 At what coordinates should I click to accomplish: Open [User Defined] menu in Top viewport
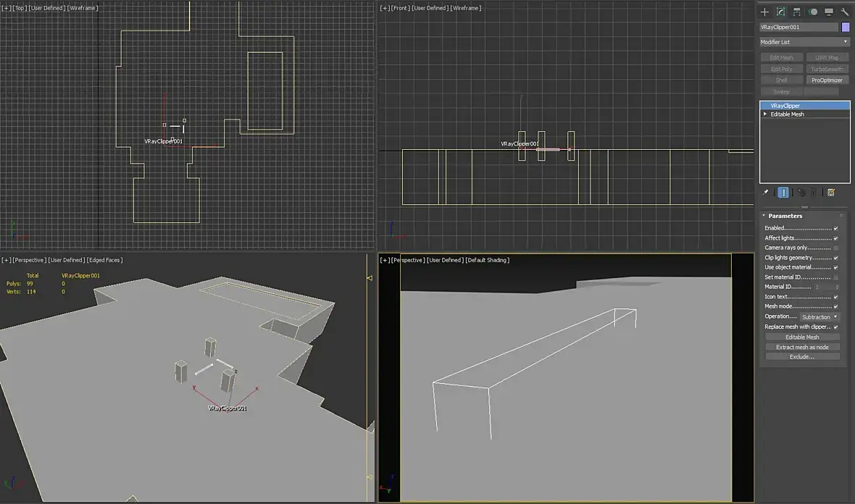pos(47,8)
